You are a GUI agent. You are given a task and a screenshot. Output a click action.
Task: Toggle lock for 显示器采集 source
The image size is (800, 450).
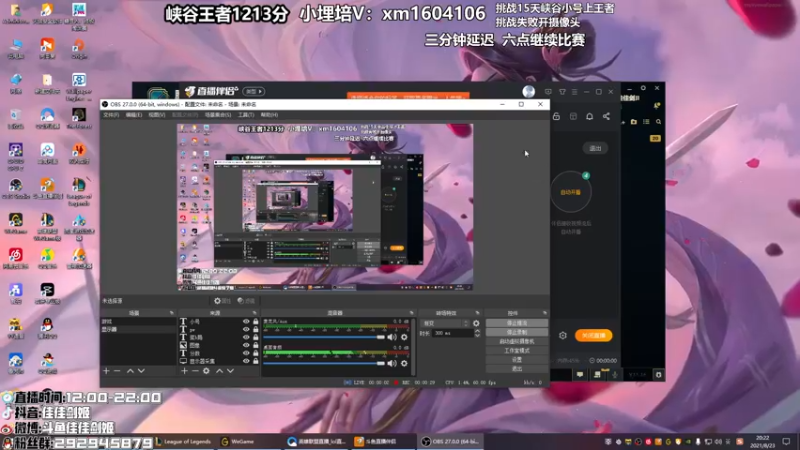click(x=256, y=361)
